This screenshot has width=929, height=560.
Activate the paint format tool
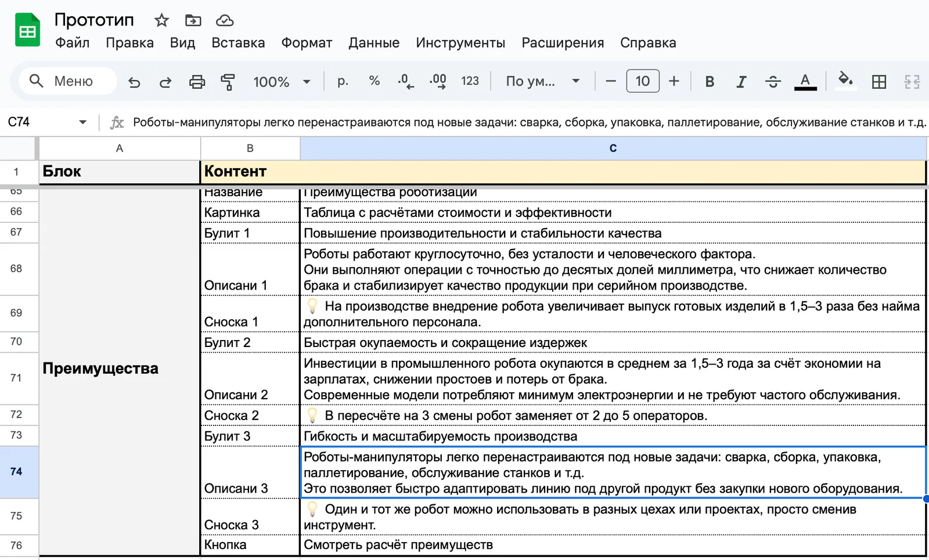coord(228,82)
